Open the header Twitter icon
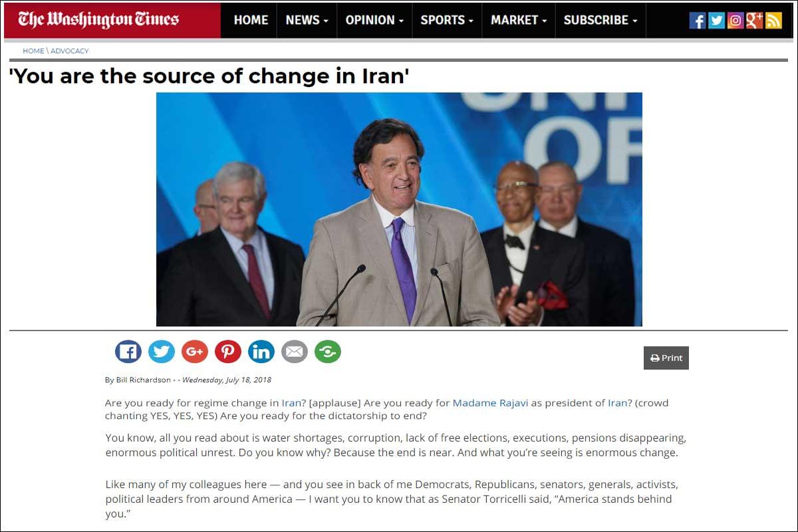Viewport: 798px width, 532px height. (716, 21)
